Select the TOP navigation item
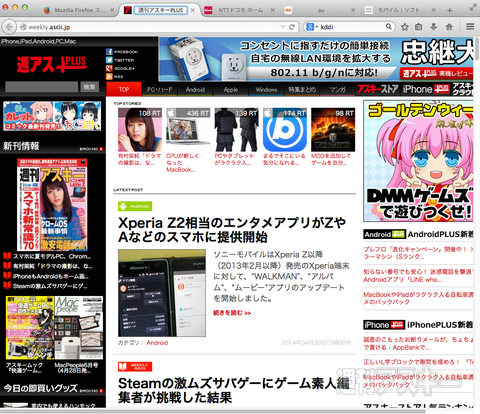Screen dimensions: 480x414 pyautogui.click(x=124, y=89)
